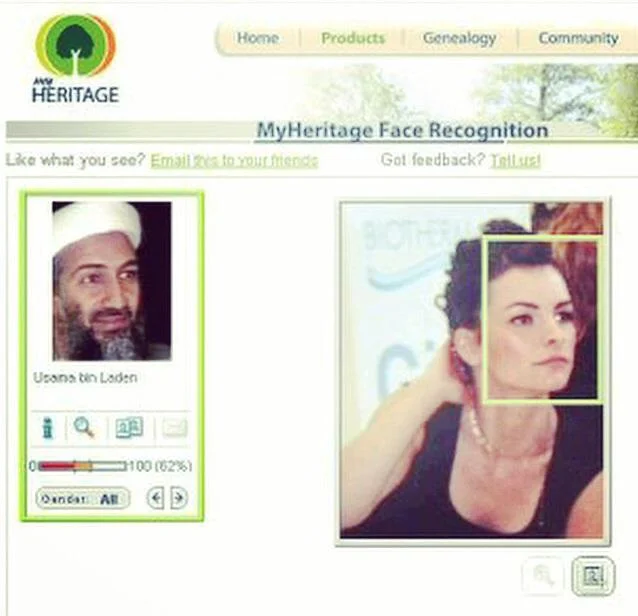Open the Home menu tab

click(258, 38)
